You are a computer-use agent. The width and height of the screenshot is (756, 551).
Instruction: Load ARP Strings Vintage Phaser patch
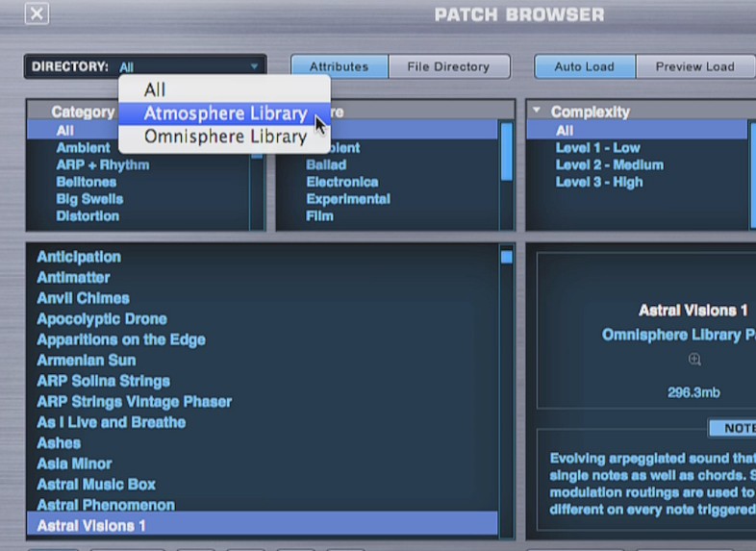(135, 402)
